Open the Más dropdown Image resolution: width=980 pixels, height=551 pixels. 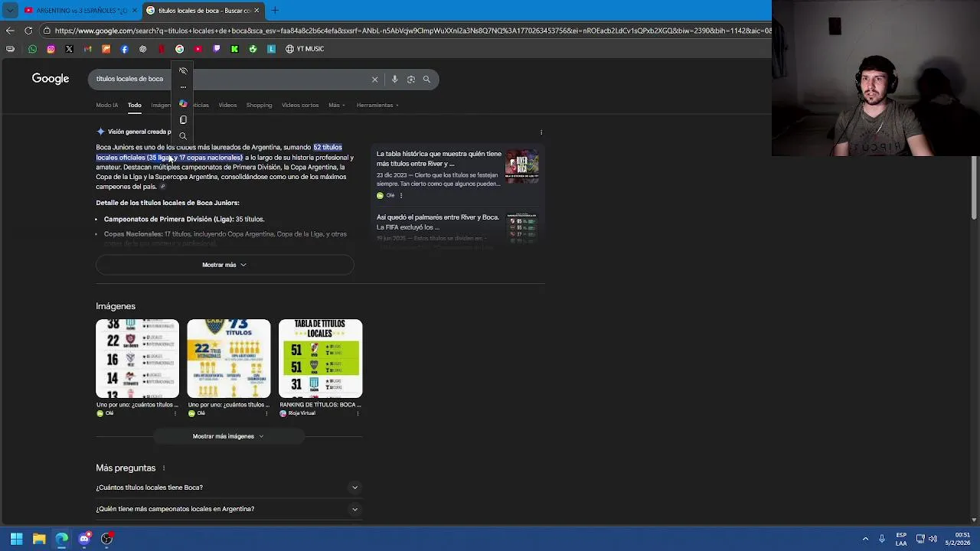(337, 105)
